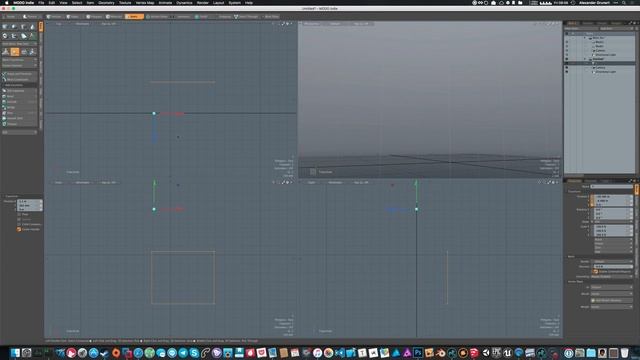Viewport: 640px width, 360px height.
Task: Open the Animate menu
Action: tap(165, 2)
